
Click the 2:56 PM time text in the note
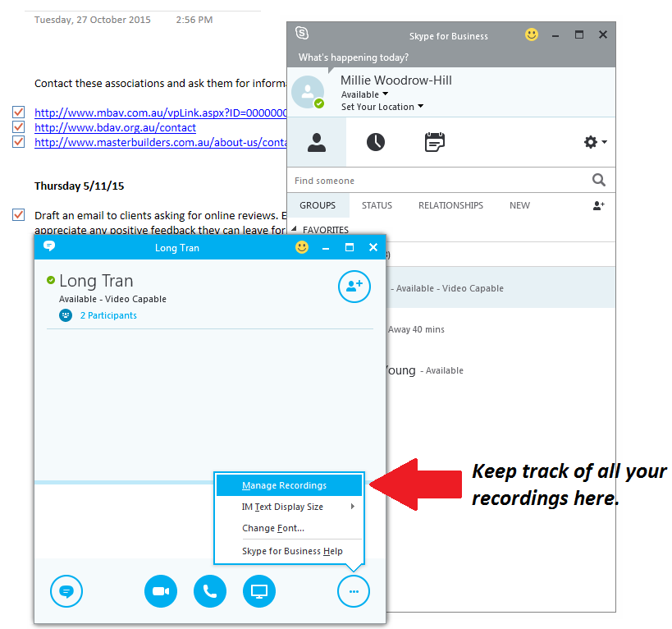(194, 20)
